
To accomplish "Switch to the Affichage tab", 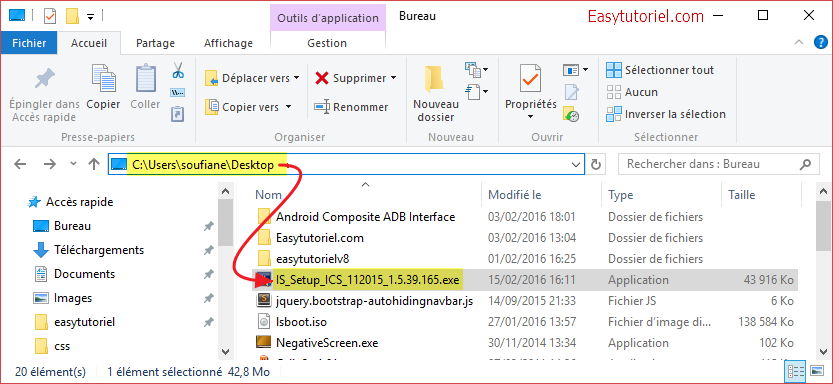I will click(x=228, y=43).
